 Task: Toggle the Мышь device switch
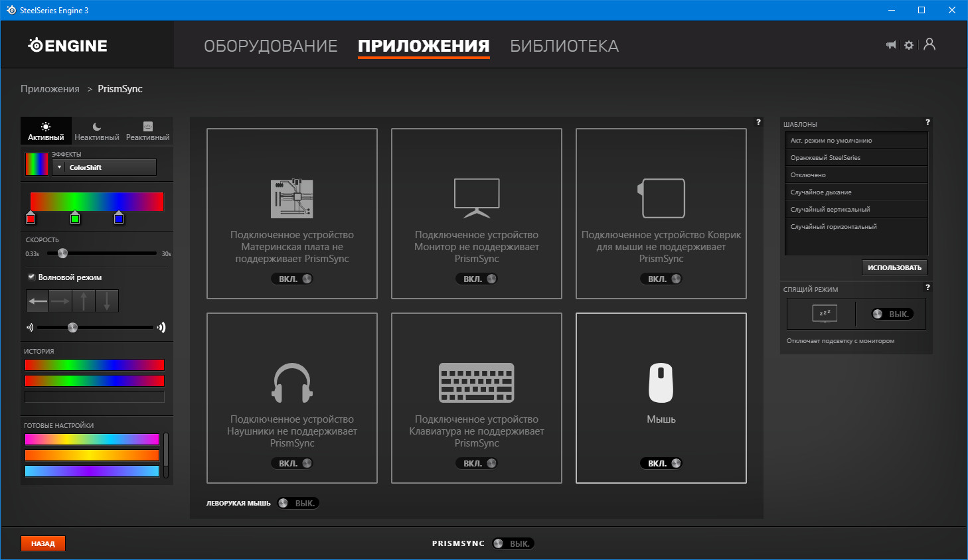coord(661,463)
